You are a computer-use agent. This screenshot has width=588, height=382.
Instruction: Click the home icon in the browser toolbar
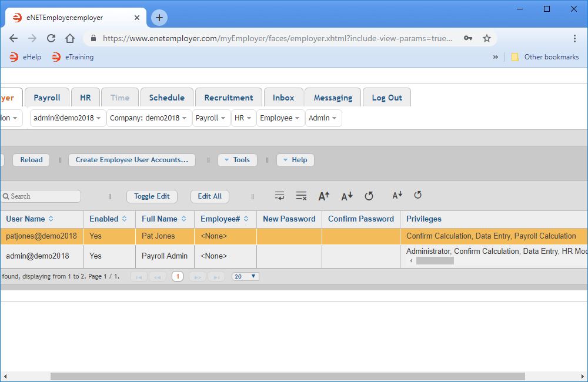pos(70,38)
